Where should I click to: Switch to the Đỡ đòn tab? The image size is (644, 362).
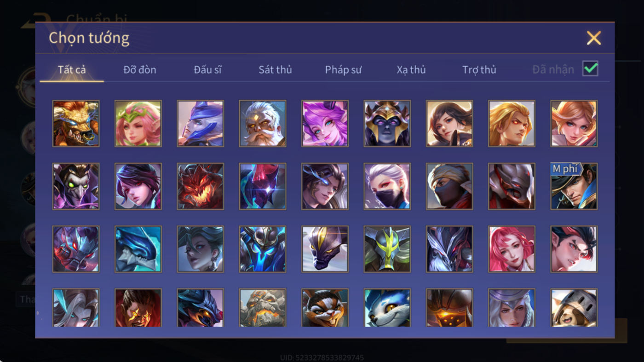point(140,69)
